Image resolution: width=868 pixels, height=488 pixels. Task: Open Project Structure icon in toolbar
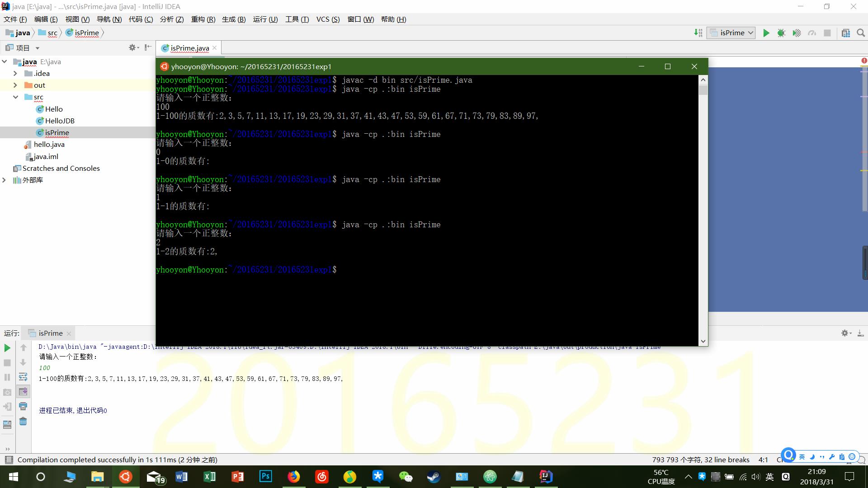[845, 33]
